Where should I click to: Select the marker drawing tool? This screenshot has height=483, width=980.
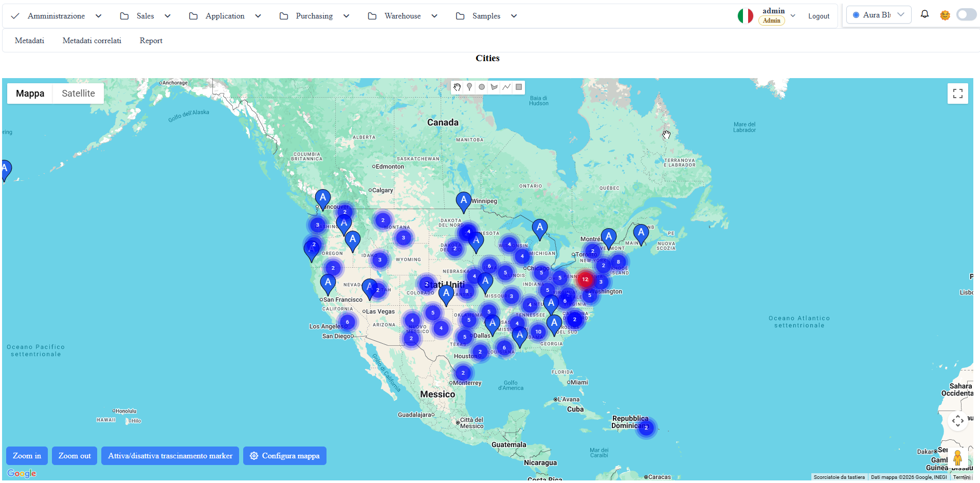pyautogui.click(x=469, y=87)
